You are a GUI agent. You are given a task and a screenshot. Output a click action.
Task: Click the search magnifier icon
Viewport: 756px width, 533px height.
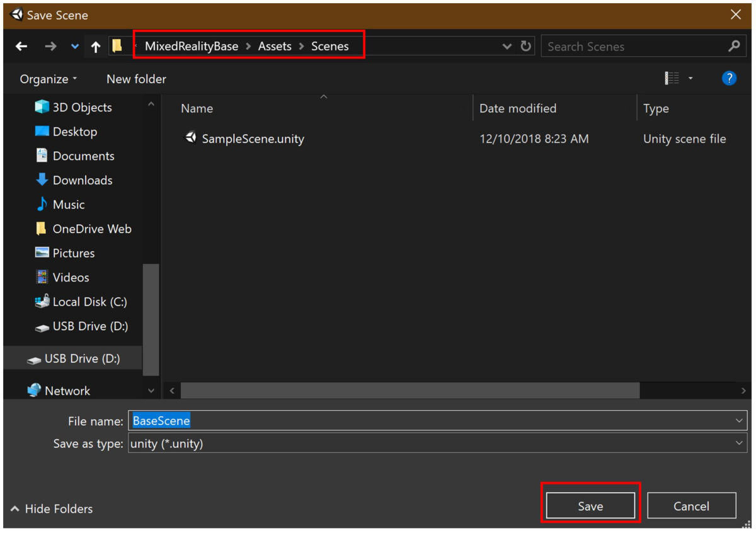pyautogui.click(x=734, y=46)
